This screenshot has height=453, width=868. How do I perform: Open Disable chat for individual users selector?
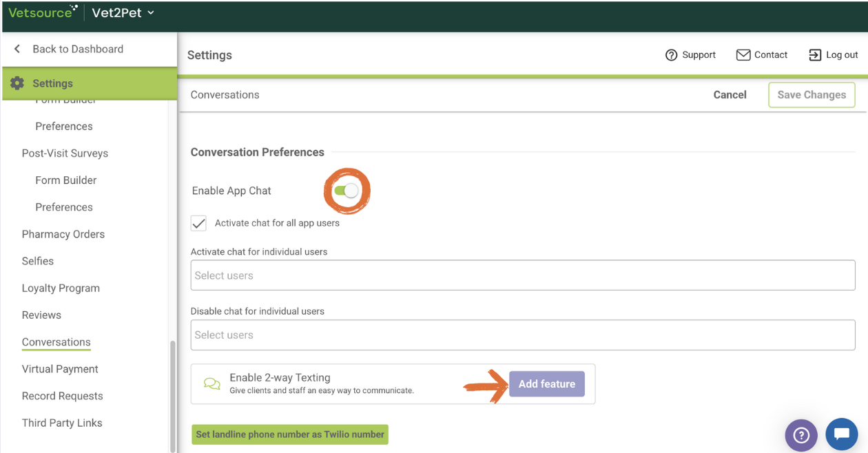click(522, 335)
